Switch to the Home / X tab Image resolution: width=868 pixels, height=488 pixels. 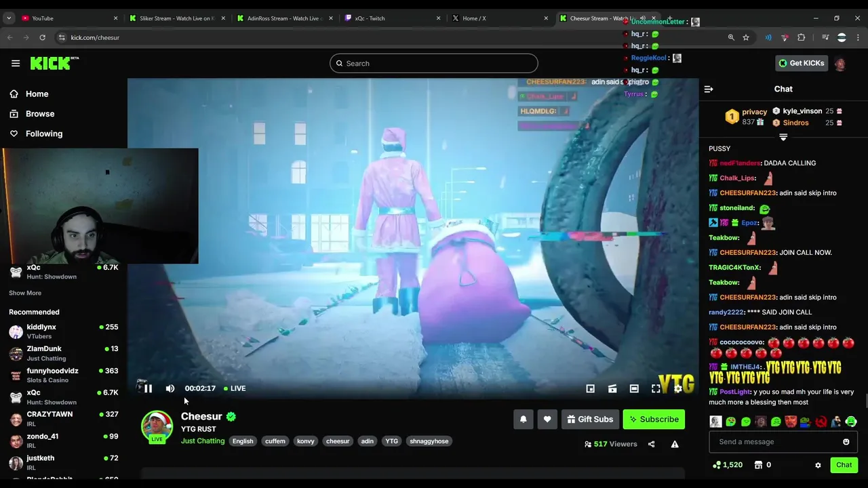(499, 18)
